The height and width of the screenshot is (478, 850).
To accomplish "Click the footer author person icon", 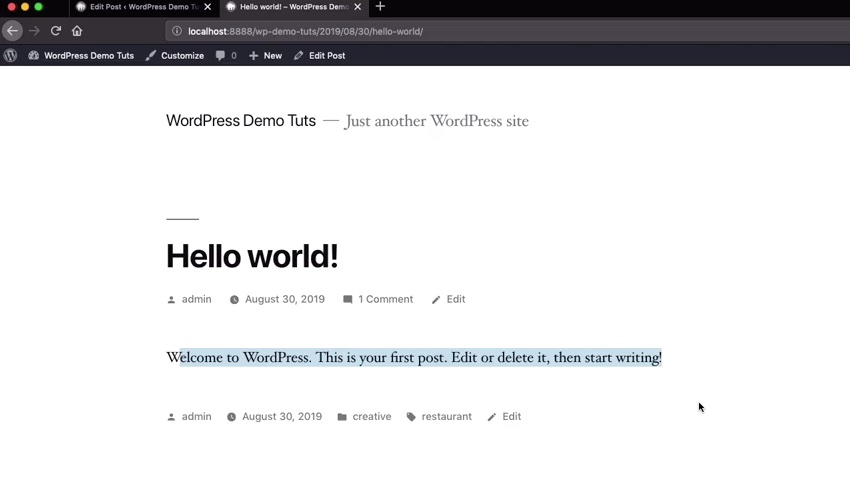I will pos(171,417).
